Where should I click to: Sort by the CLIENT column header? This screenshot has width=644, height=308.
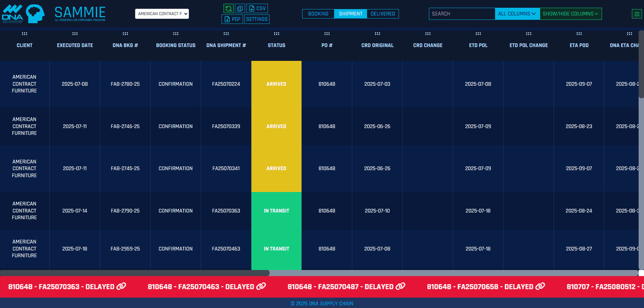tap(25, 45)
